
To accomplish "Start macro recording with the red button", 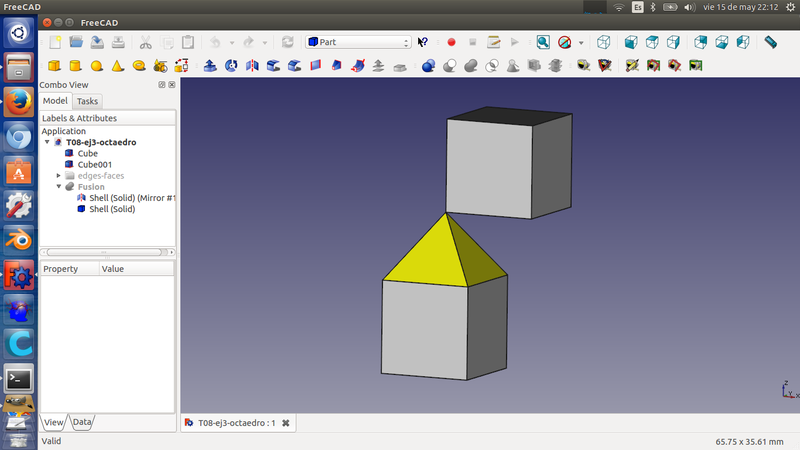I will click(x=451, y=42).
